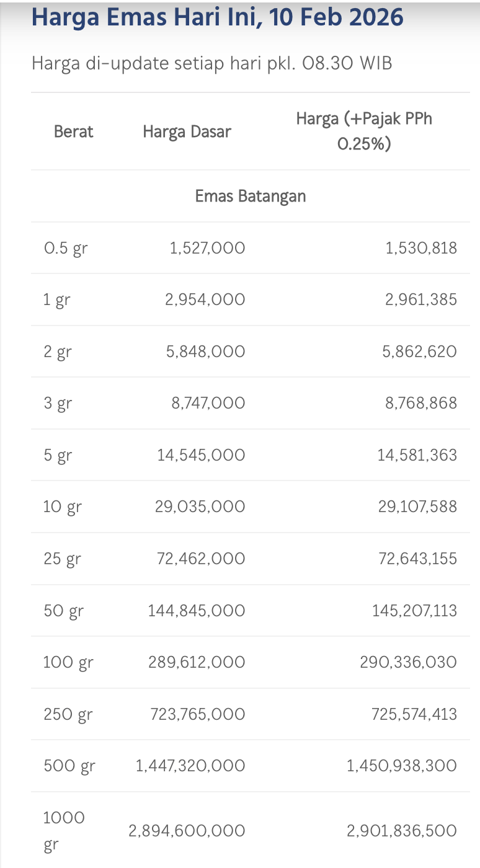Select the 0.5 gr weight cell
Screen dimensions: 480x868
coord(65,248)
